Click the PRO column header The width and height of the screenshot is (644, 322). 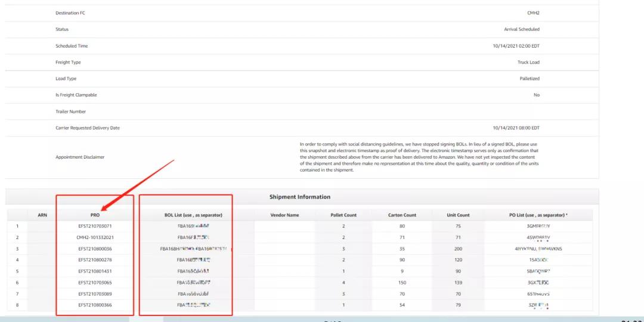95,215
